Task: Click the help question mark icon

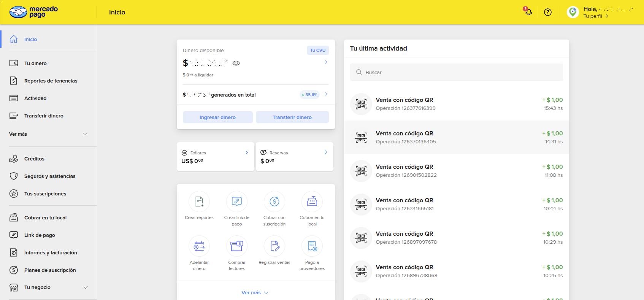Action: click(x=547, y=12)
